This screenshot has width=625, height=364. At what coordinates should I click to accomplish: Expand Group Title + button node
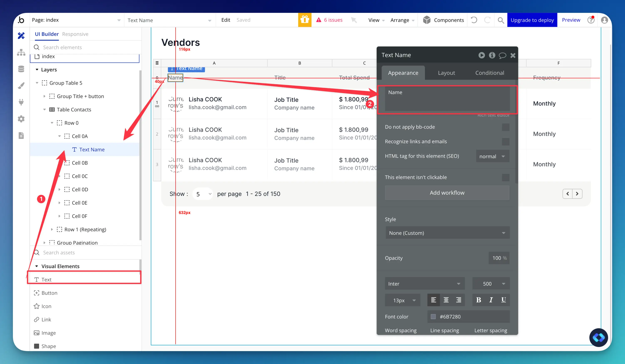coord(44,96)
